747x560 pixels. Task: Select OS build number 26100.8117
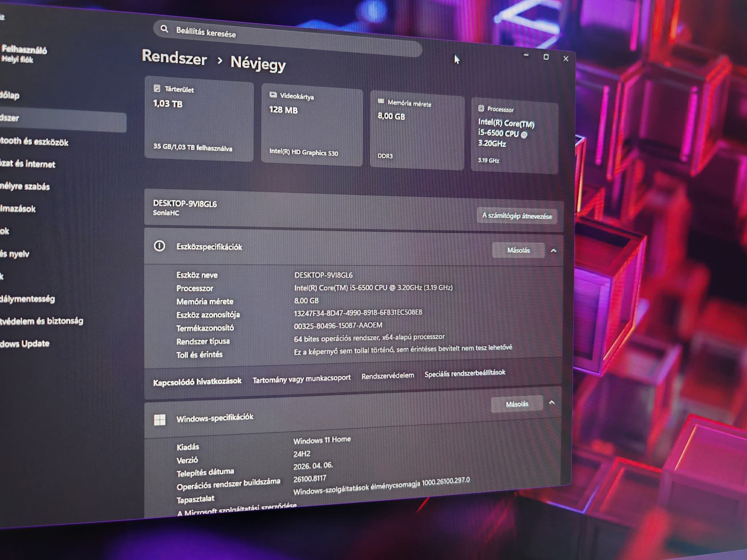(x=310, y=479)
